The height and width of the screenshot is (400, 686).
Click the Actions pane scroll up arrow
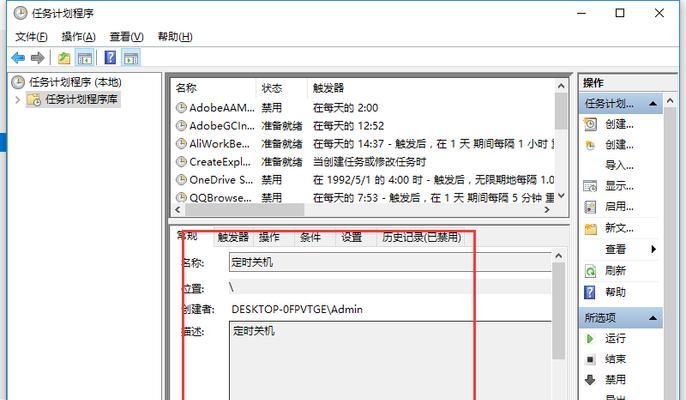670,101
